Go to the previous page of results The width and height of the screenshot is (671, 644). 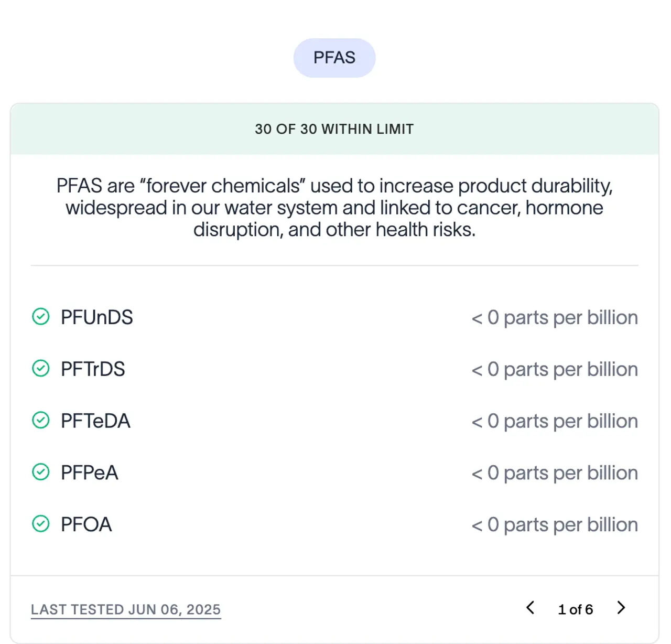point(530,608)
